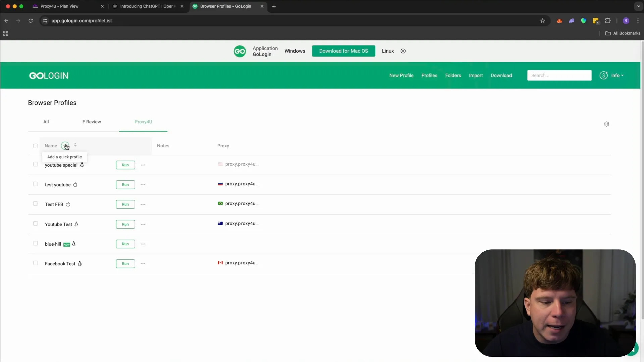Open more options for youtube special
Viewport: 644px width, 362px height.
pyautogui.click(x=143, y=165)
